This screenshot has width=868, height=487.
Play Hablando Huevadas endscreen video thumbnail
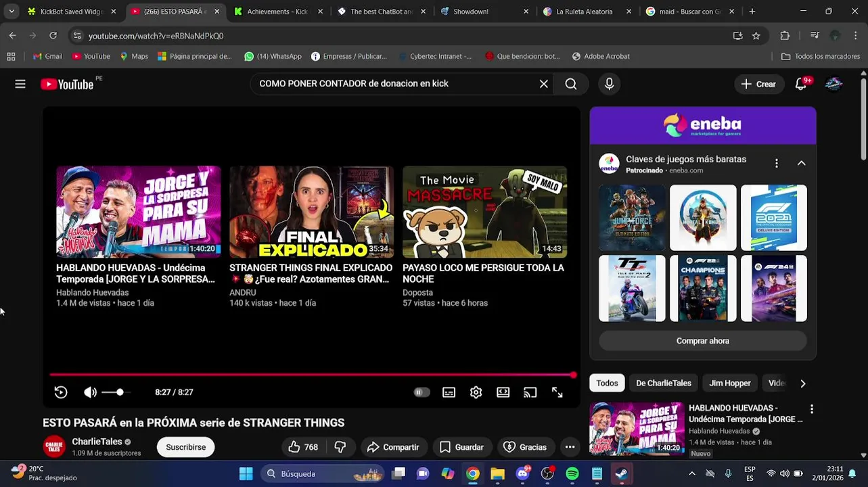[x=139, y=212]
